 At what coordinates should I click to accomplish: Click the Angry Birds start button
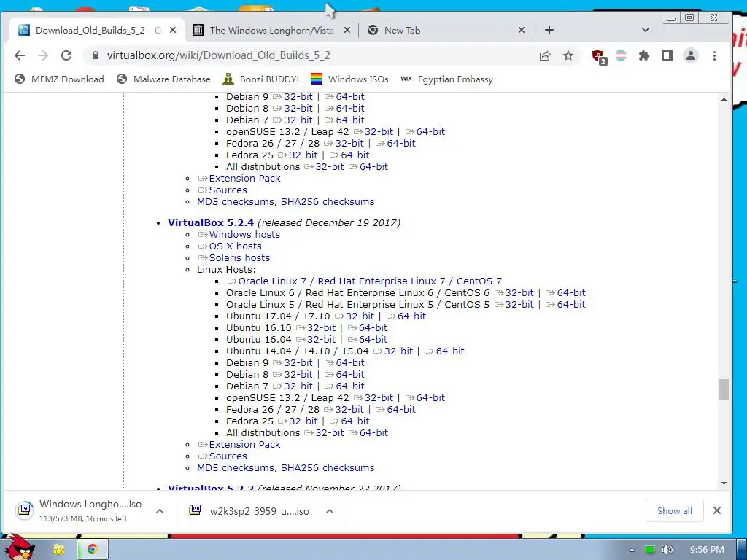pyautogui.click(x=18, y=548)
